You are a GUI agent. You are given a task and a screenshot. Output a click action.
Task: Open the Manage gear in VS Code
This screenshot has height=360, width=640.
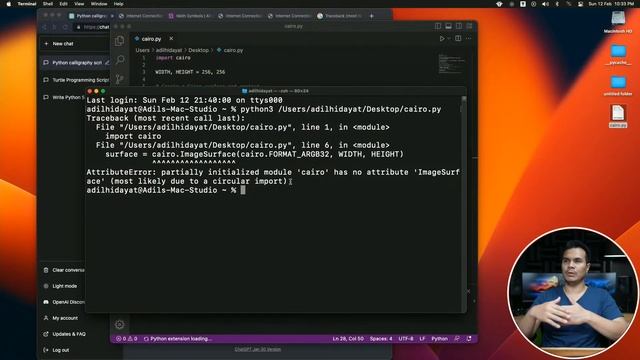point(119,324)
